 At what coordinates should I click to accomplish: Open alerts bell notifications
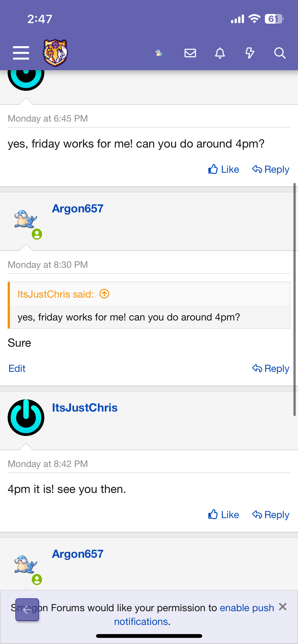(220, 53)
